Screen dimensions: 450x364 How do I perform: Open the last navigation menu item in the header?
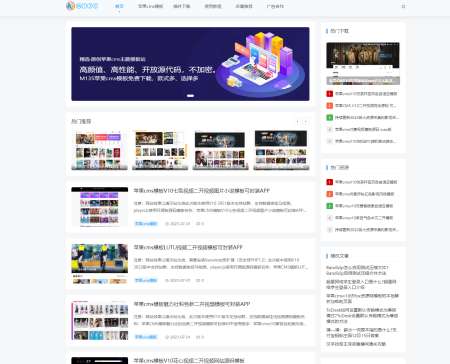275,6
